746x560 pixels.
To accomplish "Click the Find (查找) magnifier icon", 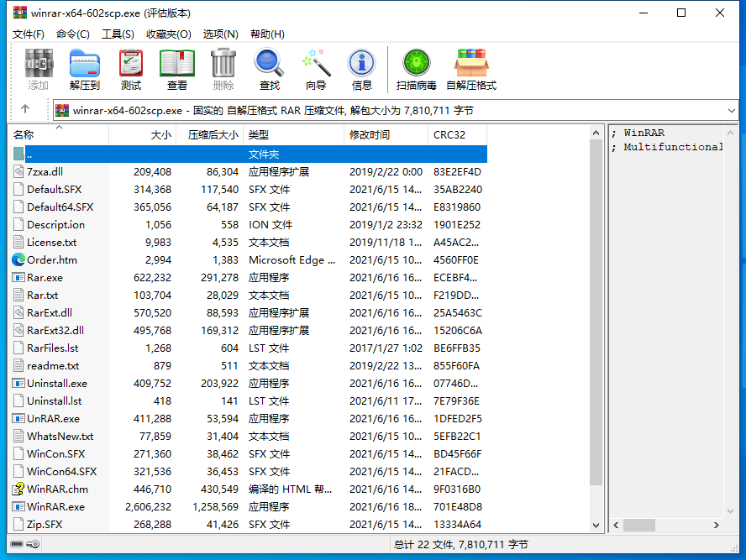I will [x=270, y=63].
